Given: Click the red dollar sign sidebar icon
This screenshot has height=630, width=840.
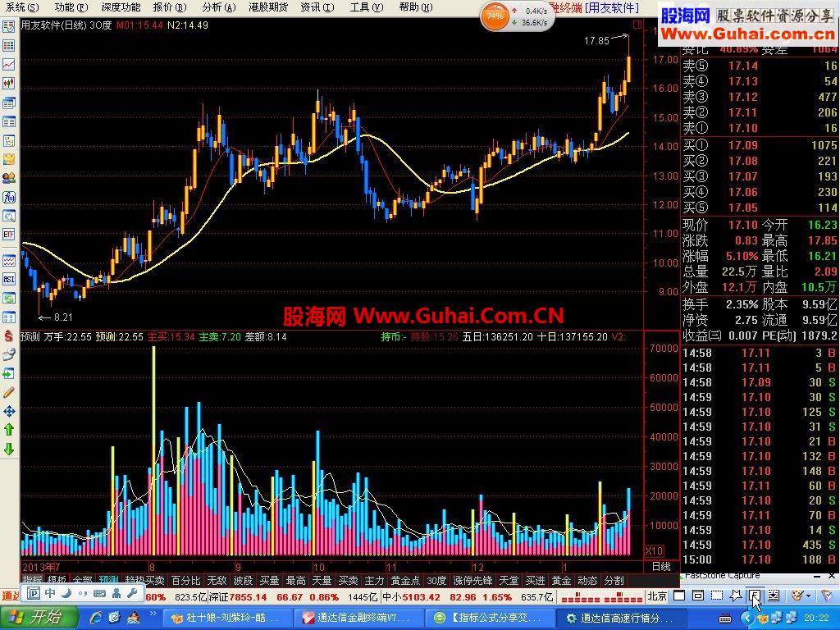Looking at the screenshot, I should pos(8,336).
